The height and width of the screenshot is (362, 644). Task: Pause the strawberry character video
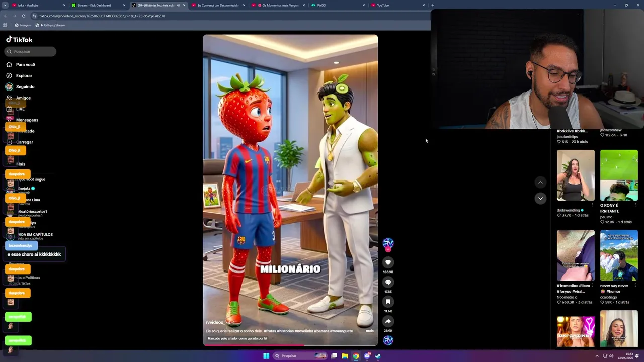pos(290,190)
